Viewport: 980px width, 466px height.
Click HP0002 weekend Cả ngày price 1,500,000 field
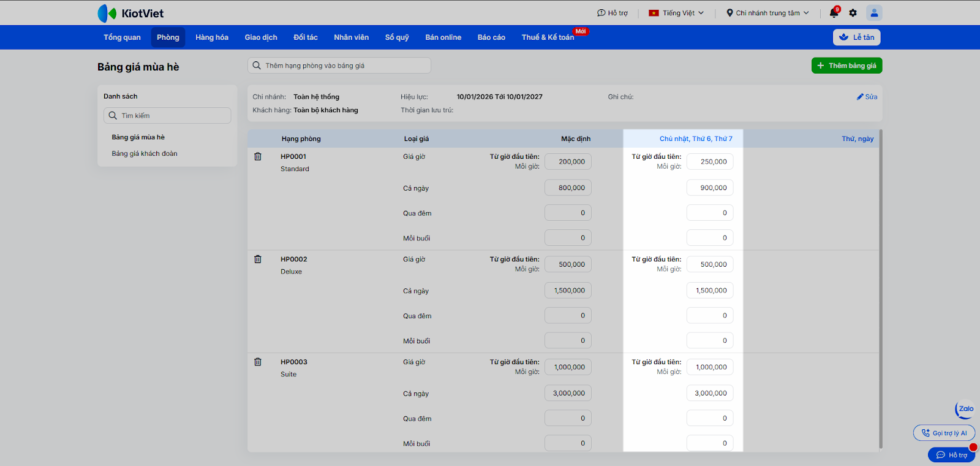(x=710, y=291)
